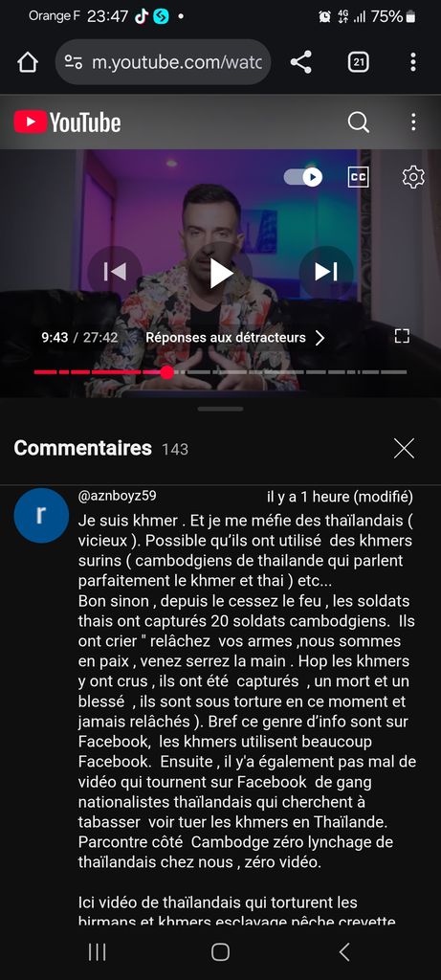Click the red progress bar scrubber
441x980 pixels.
[166, 372]
